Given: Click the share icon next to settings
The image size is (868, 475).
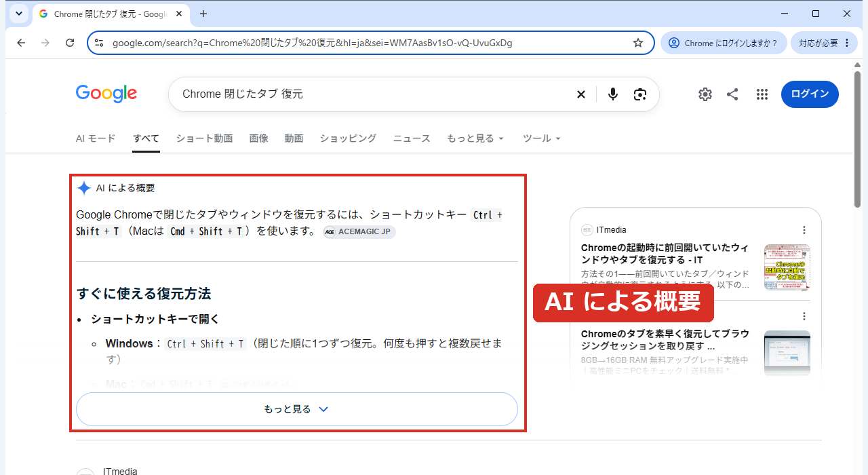Looking at the screenshot, I should tap(732, 94).
